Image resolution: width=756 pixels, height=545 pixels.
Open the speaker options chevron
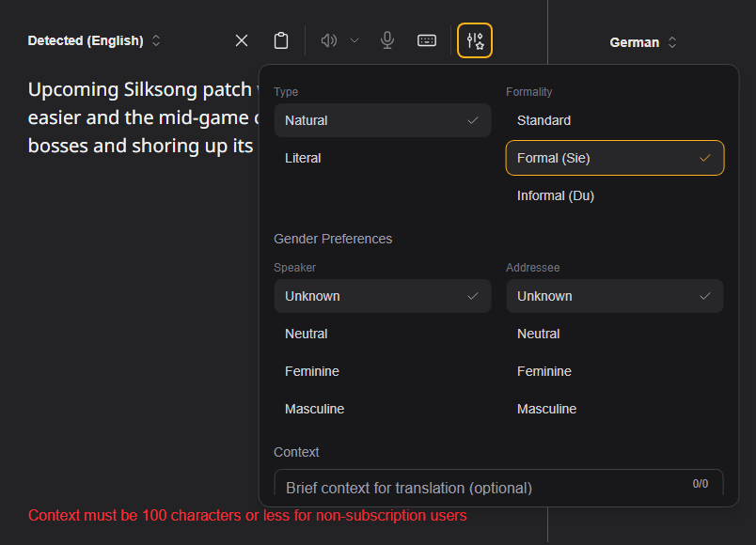tap(354, 40)
